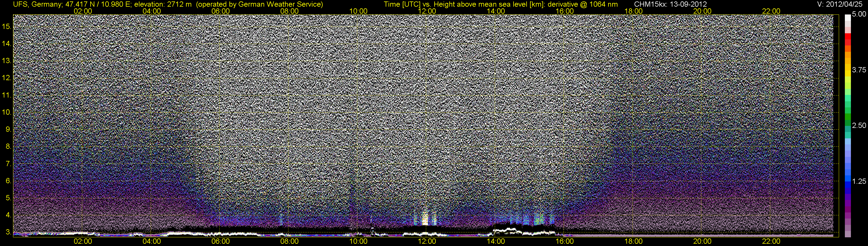This screenshot has width=868, height=246.
Task: Click the '10.' height axis label
Action: 7,112
